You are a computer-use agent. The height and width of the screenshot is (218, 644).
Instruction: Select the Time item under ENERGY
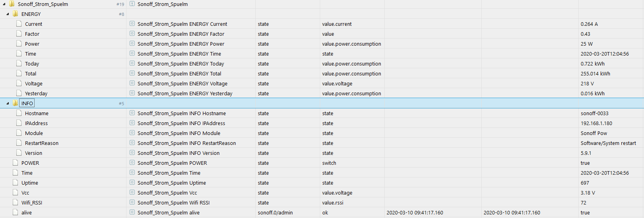pyautogui.click(x=31, y=54)
